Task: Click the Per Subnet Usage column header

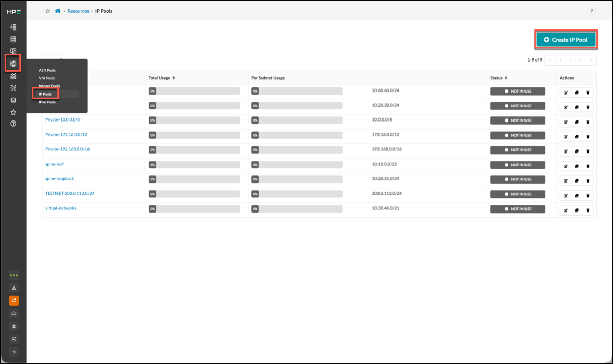Action: pos(268,78)
